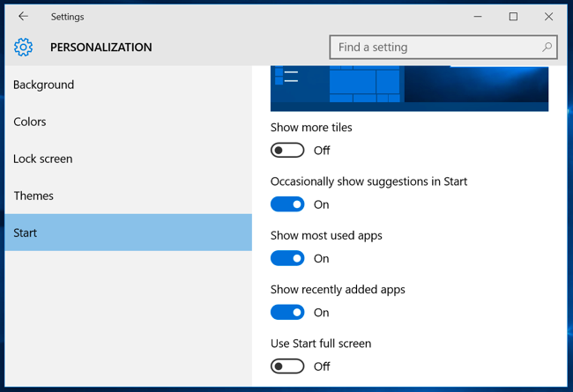
Task: Click the back arrow in title bar
Action: pyautogui.click(x=23, y=17)
